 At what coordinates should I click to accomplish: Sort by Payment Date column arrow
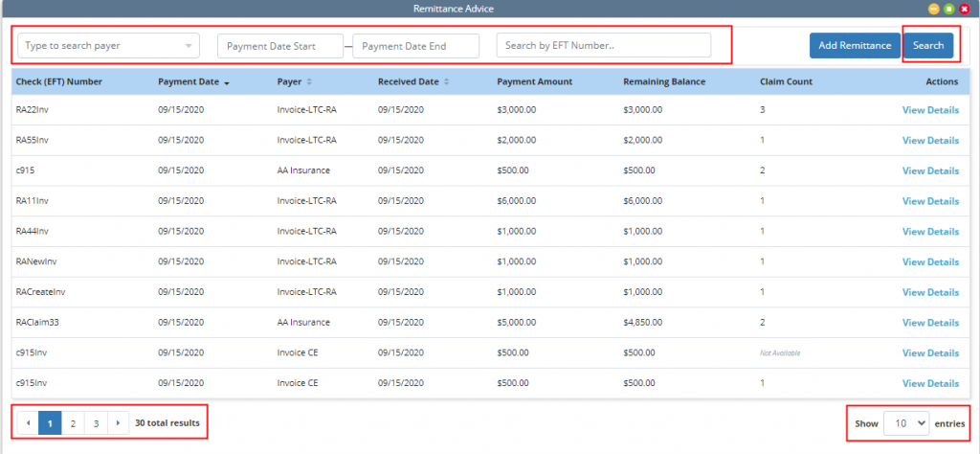[227, 82]
